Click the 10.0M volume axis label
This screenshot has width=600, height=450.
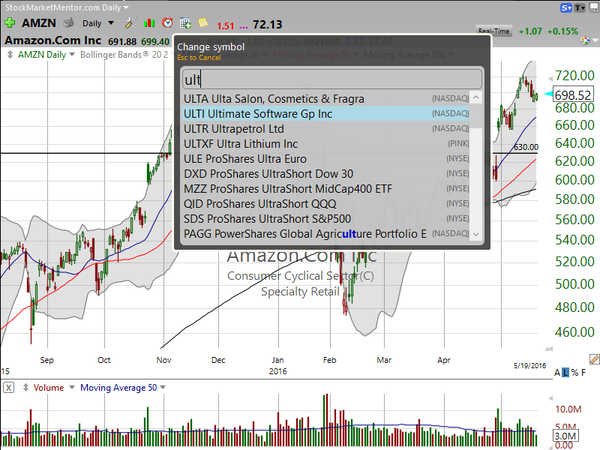coord(568,409)
